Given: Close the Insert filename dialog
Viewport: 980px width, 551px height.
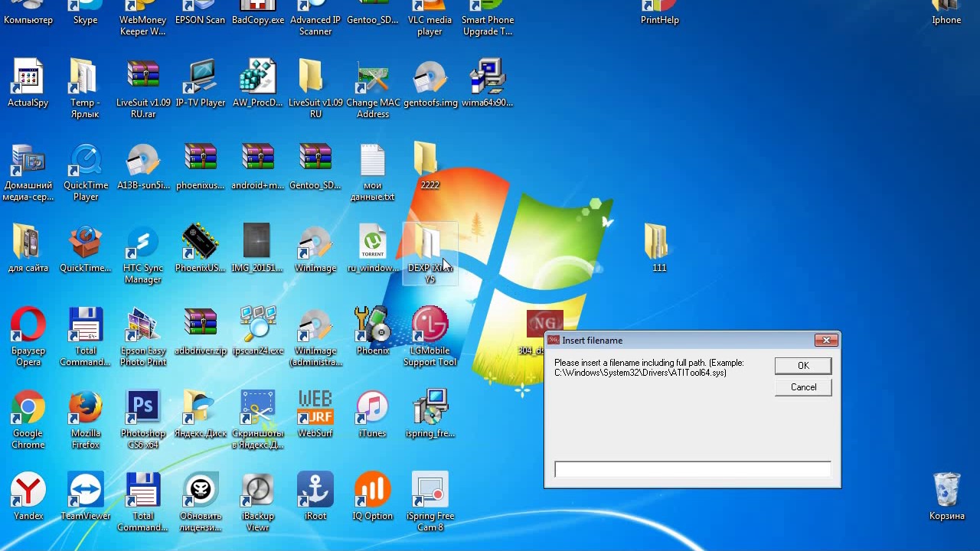Looking at the screenshot, I should [826, 340].
